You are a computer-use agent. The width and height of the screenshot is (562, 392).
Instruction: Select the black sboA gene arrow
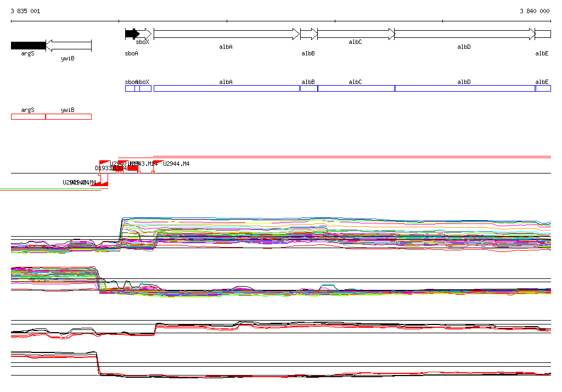(x=132, y=34)
